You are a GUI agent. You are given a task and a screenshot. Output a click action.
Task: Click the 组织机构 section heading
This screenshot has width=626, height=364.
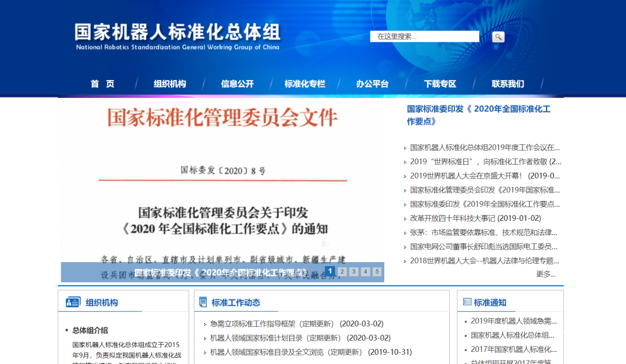tap(102, 303)
